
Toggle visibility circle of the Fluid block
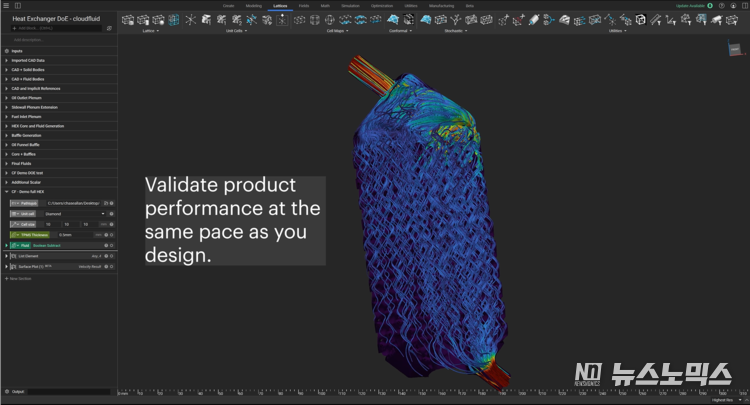tap(111, 245)
